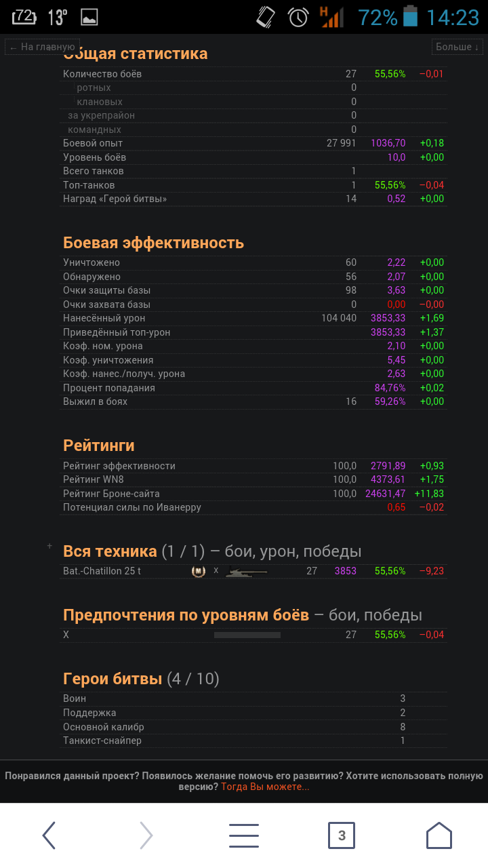The width and height of the screenshot is (488, 868).
Task: Select the Bat.-Chatillon 25 t row
Action: point(253,571)
